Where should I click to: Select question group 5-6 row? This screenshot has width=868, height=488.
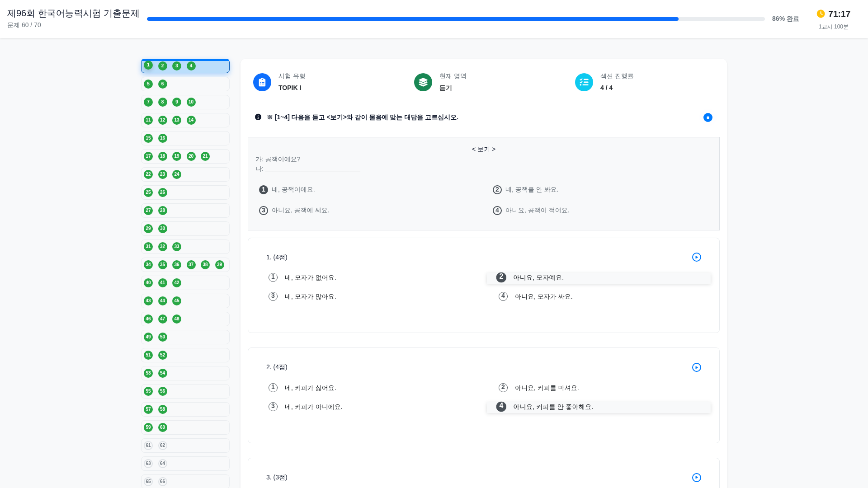coord(199,84)
